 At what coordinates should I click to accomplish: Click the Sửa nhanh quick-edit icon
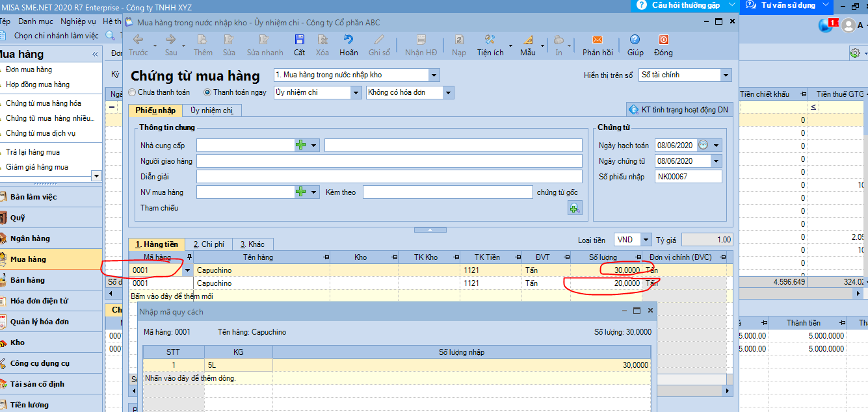click(x=265, y=40)
